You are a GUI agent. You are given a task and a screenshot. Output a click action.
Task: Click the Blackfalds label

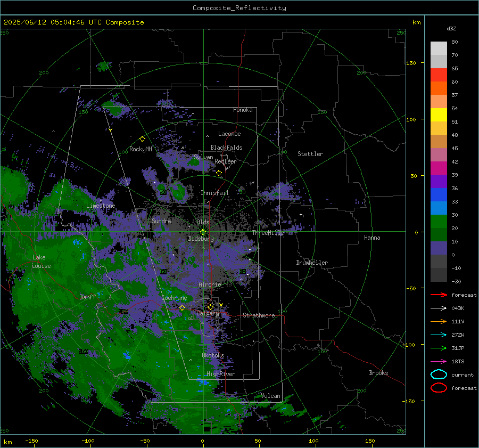pyautogui.click(x=226, y=148)
